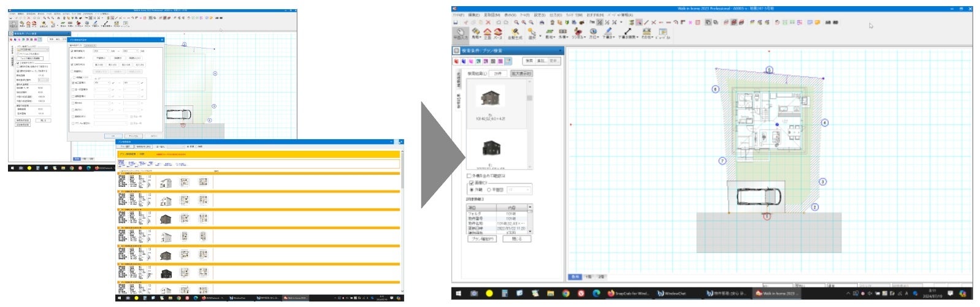Open the Windows Start button in right taskbar
Image resolution: width=980 pixels, height=307 pixels.
[459, 294]
